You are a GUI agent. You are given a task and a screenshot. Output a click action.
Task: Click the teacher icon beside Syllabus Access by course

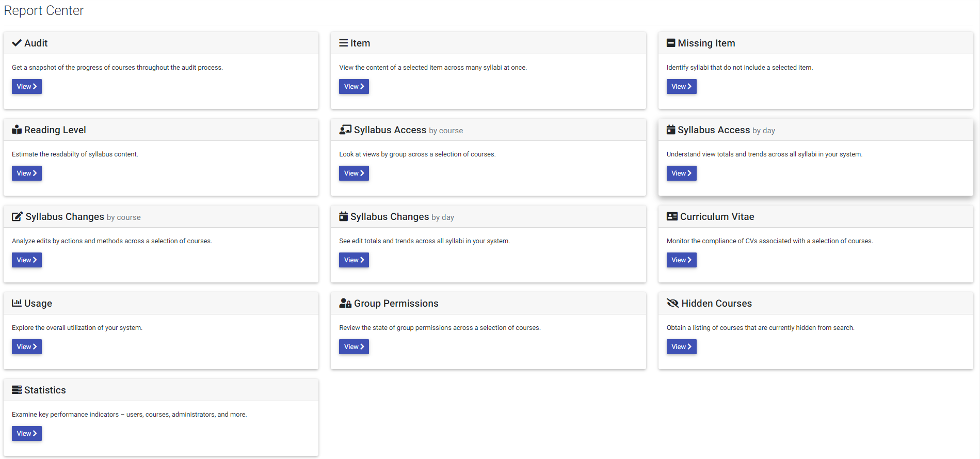(345, 130)
